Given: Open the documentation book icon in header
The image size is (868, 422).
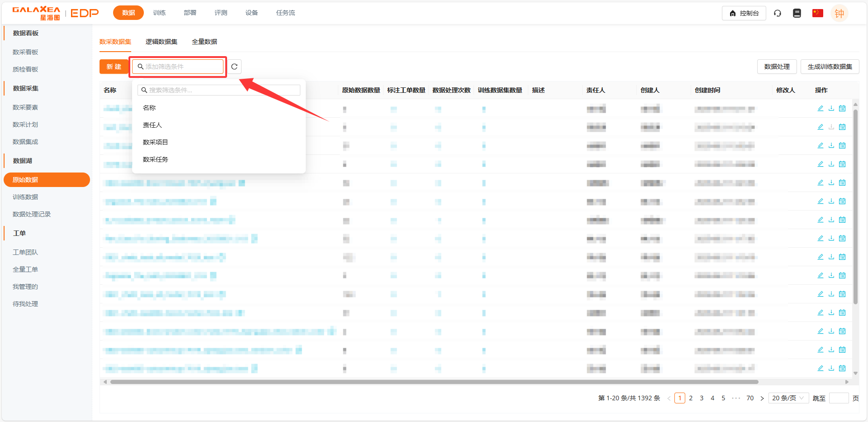Looking at the screenshot, I should (x=797, y=13).
